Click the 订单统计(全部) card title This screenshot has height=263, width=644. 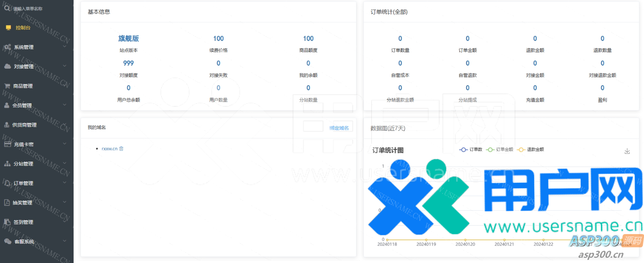coord(389,12)
